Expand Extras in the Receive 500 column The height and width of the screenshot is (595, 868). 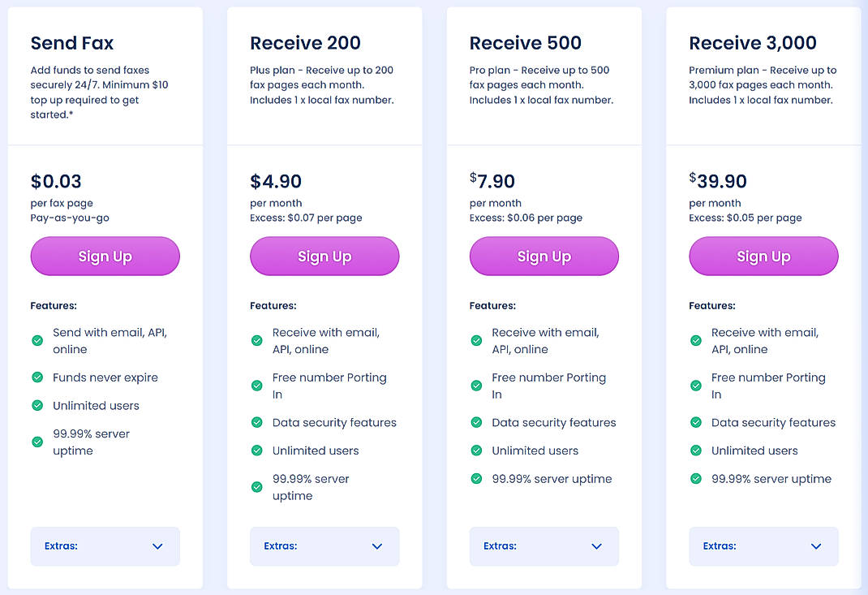pos(544,545)
